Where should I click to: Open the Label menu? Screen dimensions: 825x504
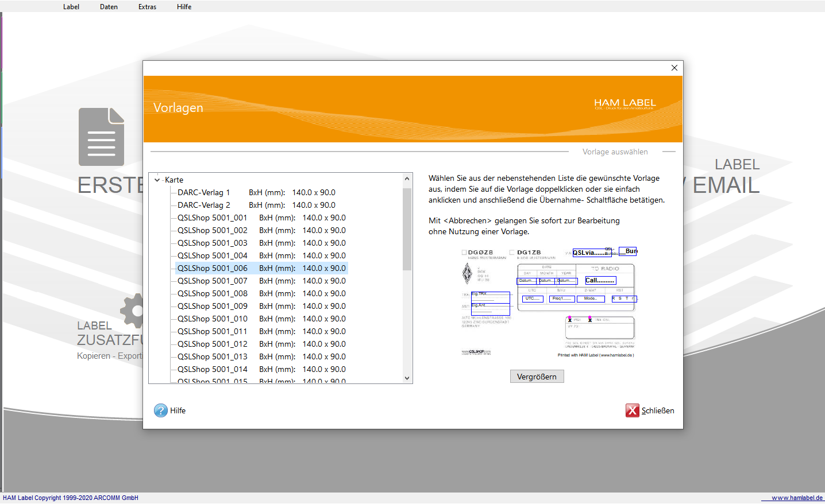[71, 7]
